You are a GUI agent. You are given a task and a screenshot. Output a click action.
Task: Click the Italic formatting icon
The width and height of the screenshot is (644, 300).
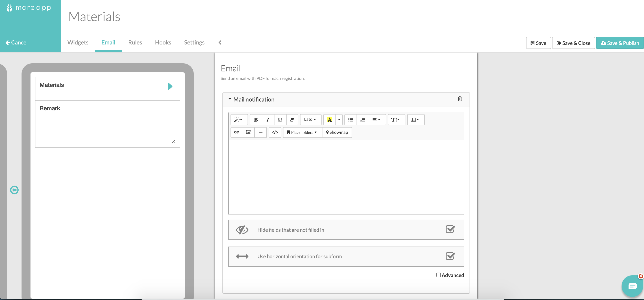(x=268, y=119)
